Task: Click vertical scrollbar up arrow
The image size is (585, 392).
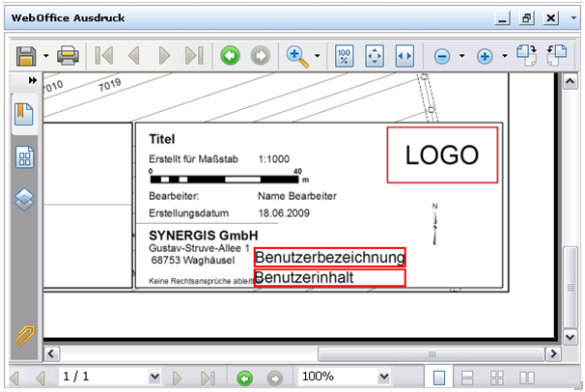Action: [x=571, y=81]
